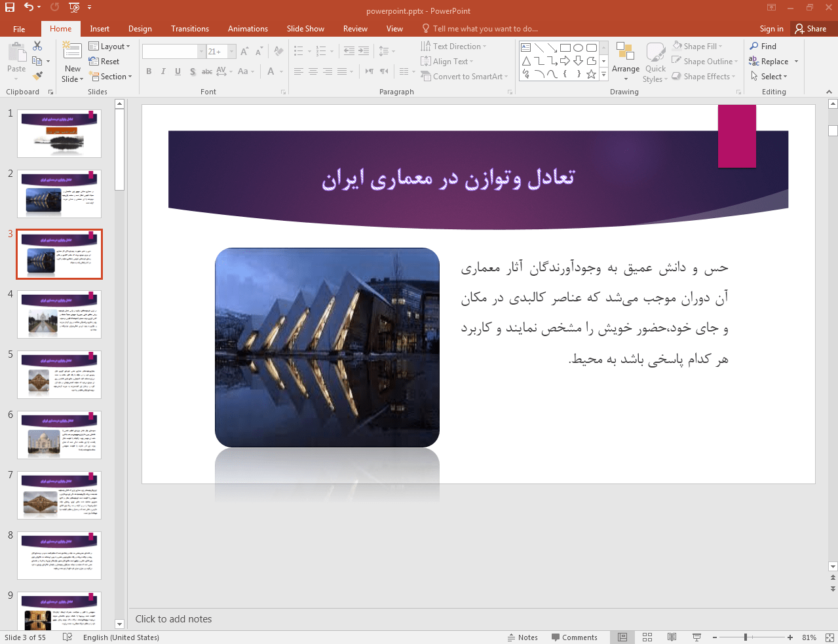Image resolution: width=838 pixels, height=644 pixels.
Task: Expand the Layout dropdown
Action: point(109,47)
